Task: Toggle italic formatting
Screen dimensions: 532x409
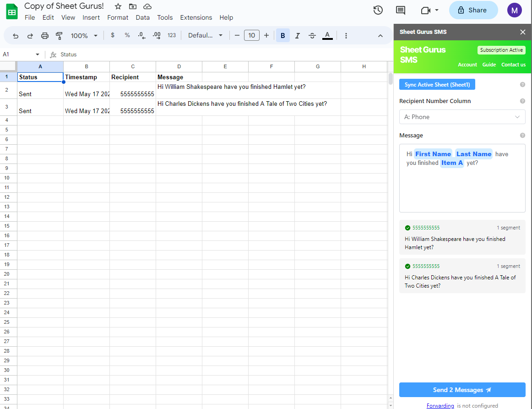Action: point(298,36)
